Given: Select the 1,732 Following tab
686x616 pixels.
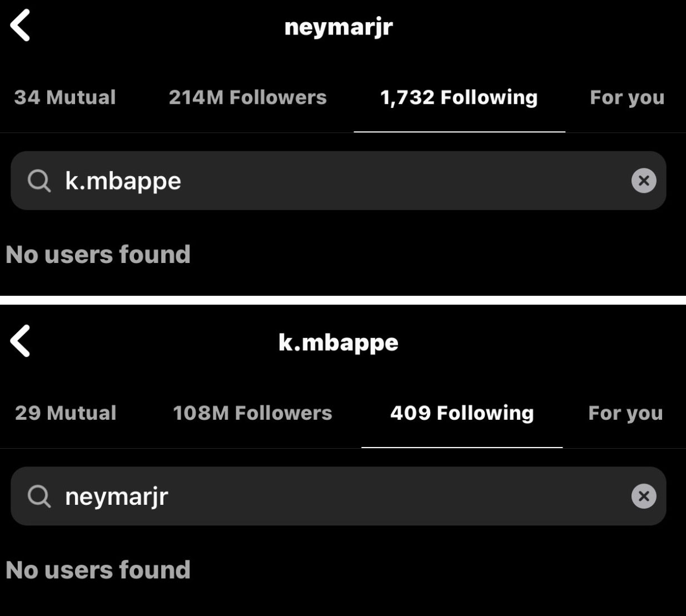Looking at the screenshot, I should tap(459, 98).
